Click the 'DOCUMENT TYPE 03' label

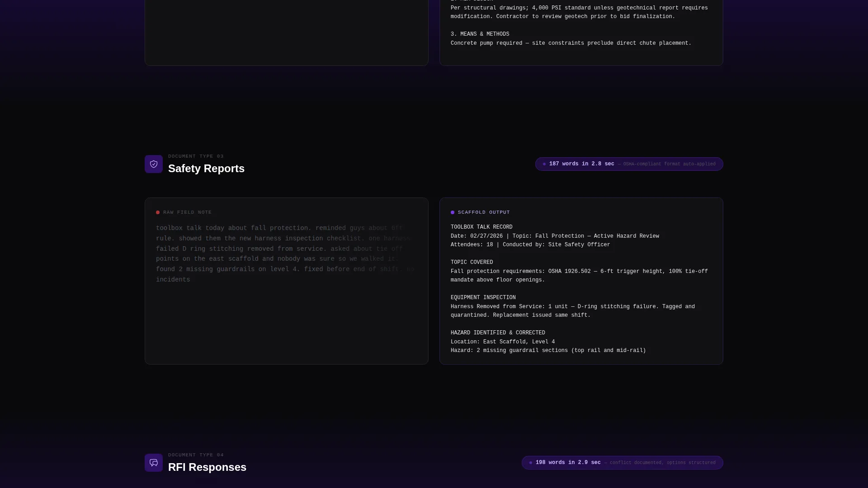click(196, 156)
